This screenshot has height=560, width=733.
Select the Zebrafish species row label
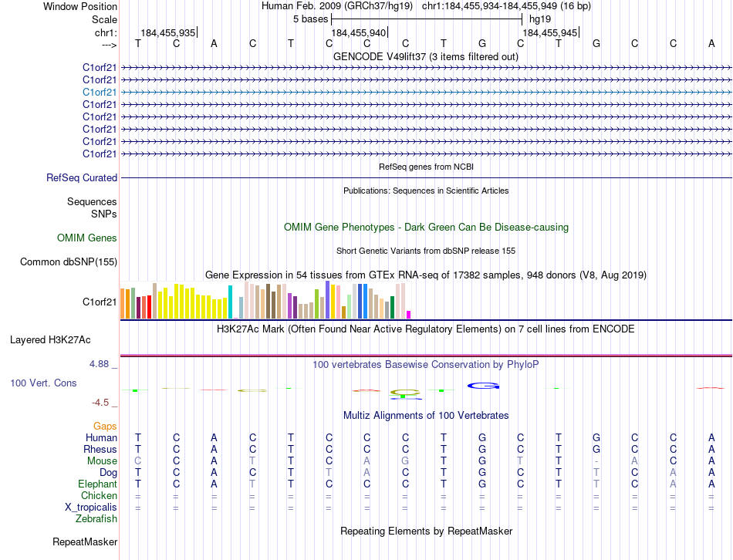[96, 519]
